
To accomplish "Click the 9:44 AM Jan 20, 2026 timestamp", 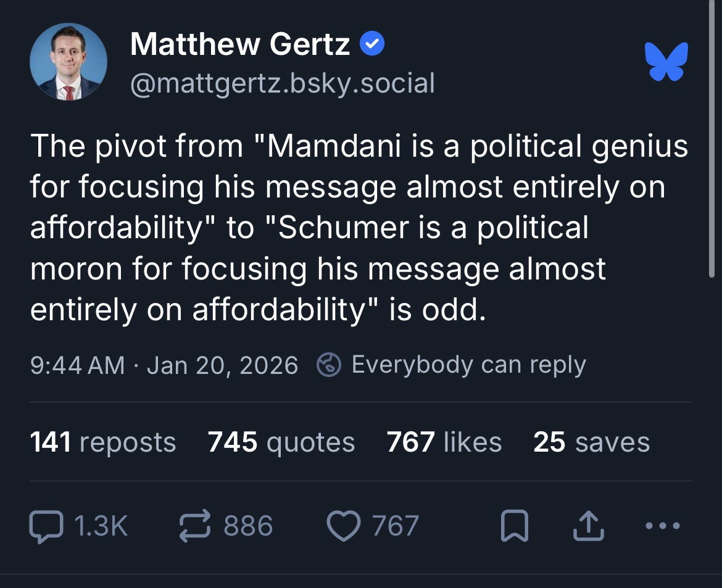I will tap(164, 365).
